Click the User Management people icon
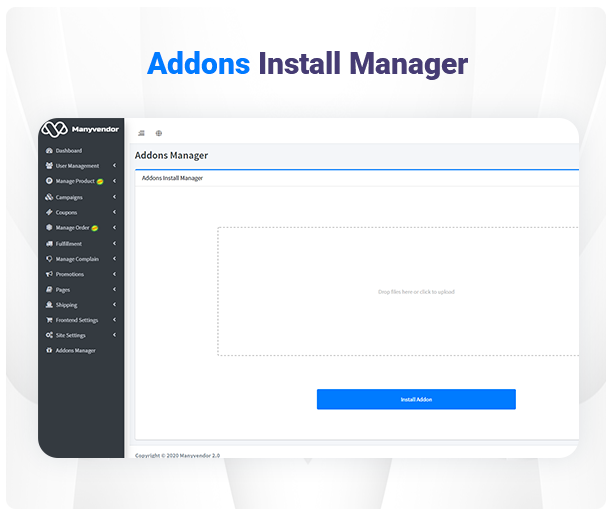 point(49,166)
